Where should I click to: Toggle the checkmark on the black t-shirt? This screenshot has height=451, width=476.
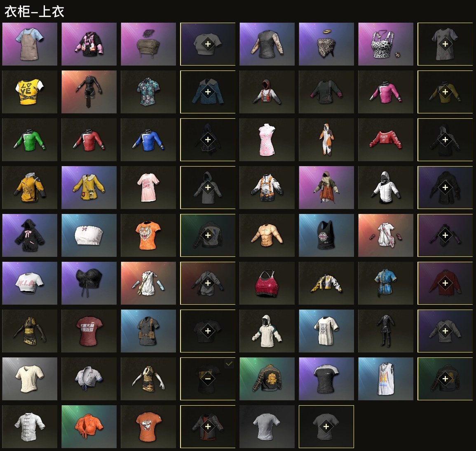point(229,364)
